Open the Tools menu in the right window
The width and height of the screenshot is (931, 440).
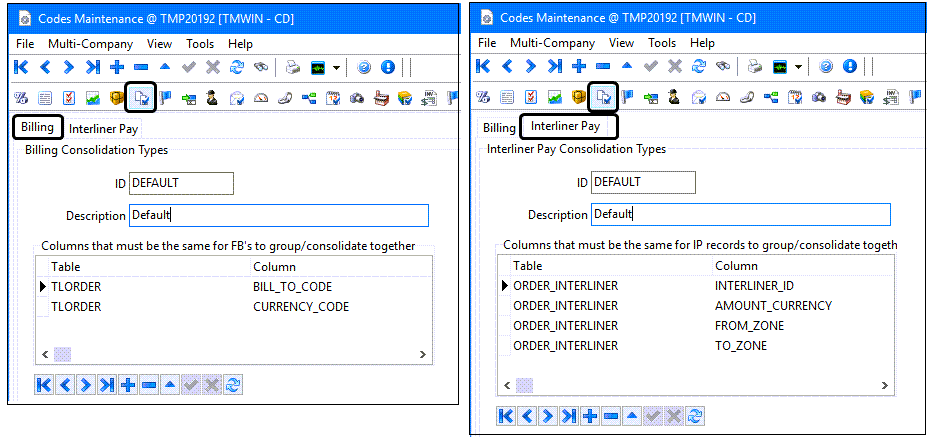662,43
